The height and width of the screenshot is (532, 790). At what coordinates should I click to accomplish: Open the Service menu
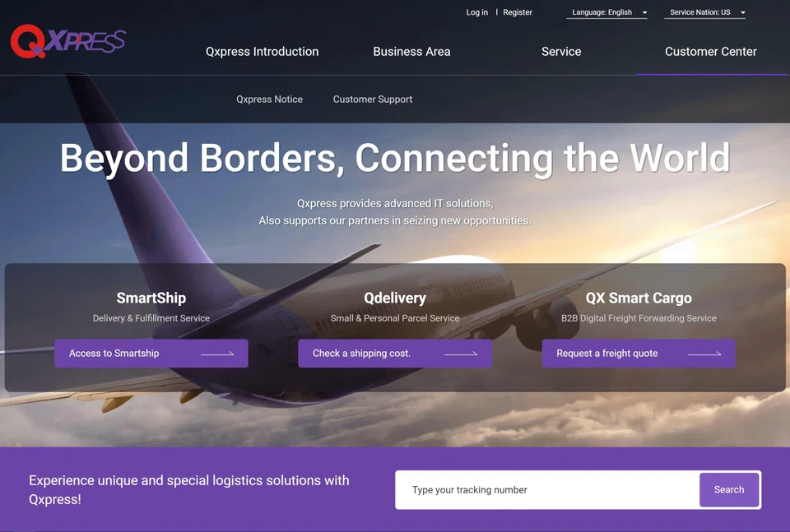coord(561,51)
